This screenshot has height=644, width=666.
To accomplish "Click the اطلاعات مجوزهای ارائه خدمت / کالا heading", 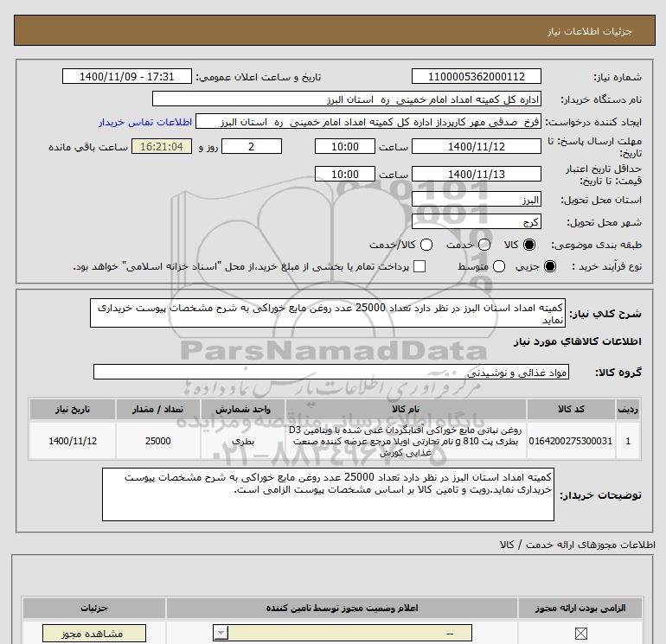I will pos(577,545).
